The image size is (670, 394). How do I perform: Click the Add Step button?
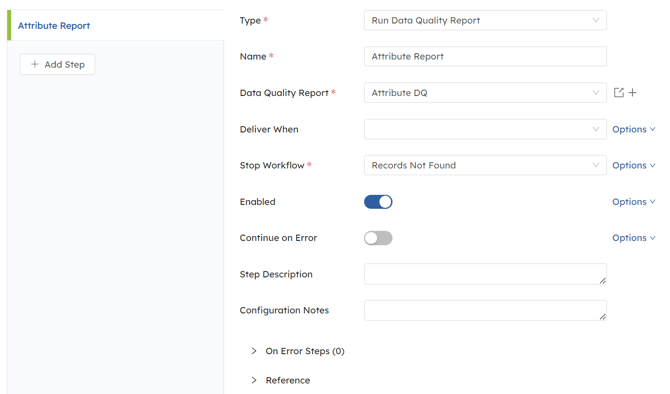click(x=57, y=65)
